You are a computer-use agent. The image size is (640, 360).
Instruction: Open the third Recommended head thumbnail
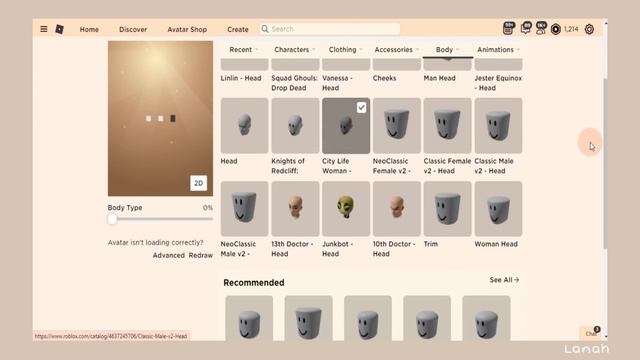click(x=368, y=318)
